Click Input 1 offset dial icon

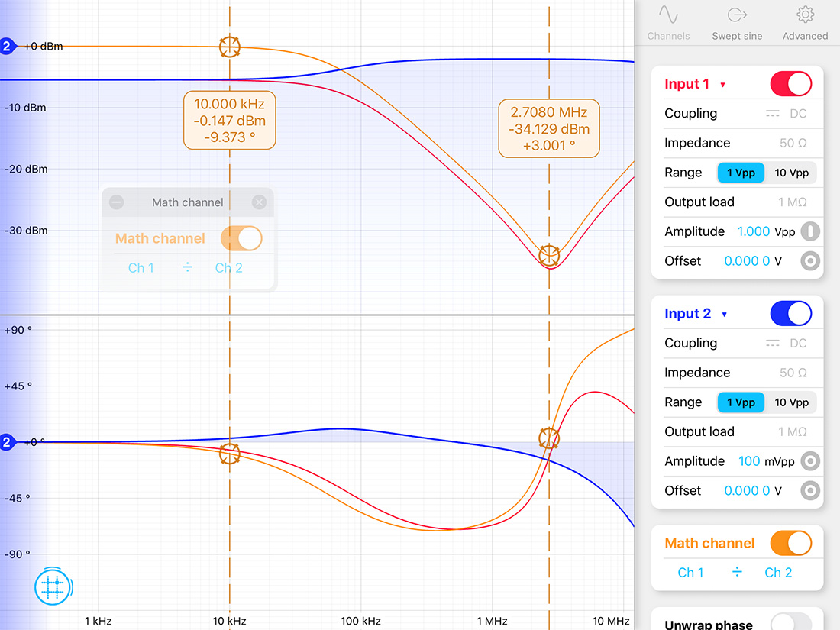coord(810,261)
